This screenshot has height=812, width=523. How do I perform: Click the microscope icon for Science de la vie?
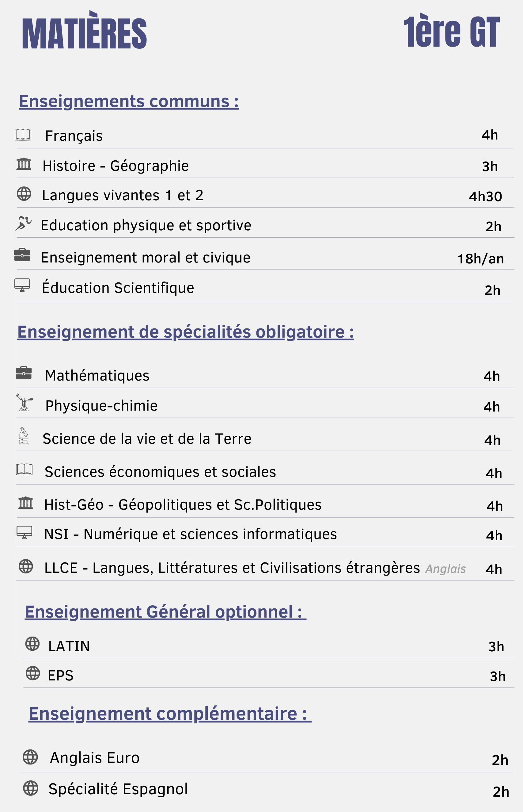coord(24,436)
